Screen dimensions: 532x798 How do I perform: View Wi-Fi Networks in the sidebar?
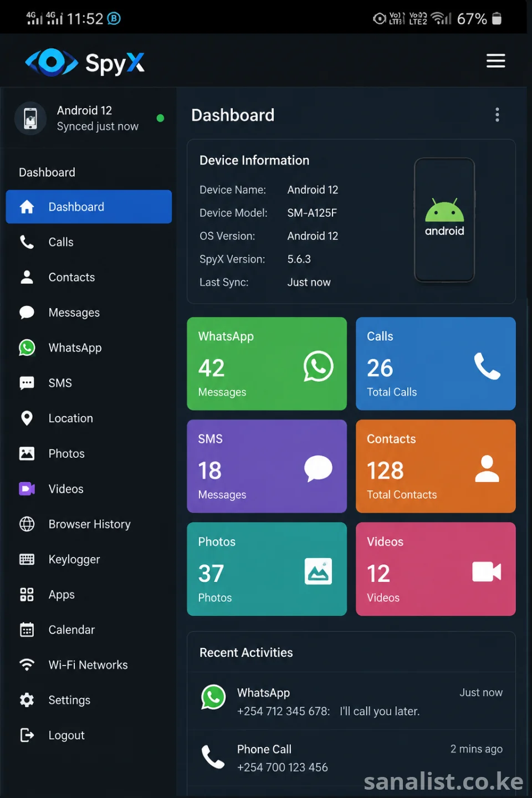[x=89, y=664]
